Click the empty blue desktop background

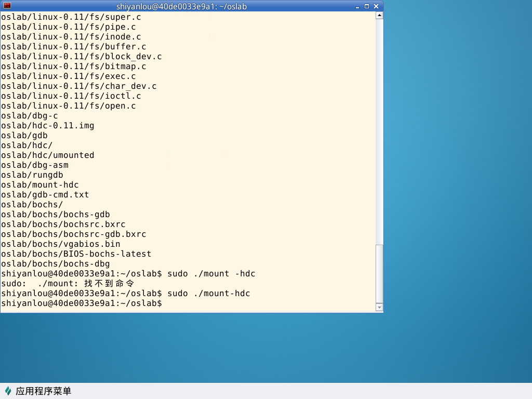tap(457, 208)
